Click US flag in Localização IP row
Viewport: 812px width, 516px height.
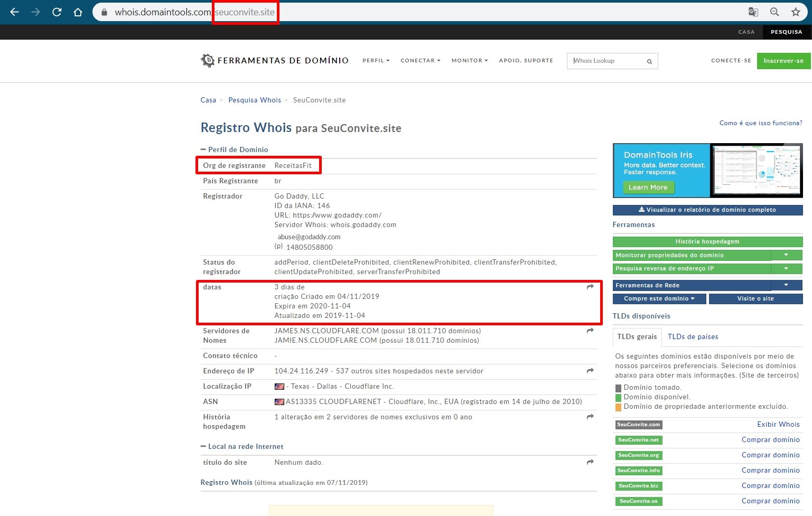[279, 387]
